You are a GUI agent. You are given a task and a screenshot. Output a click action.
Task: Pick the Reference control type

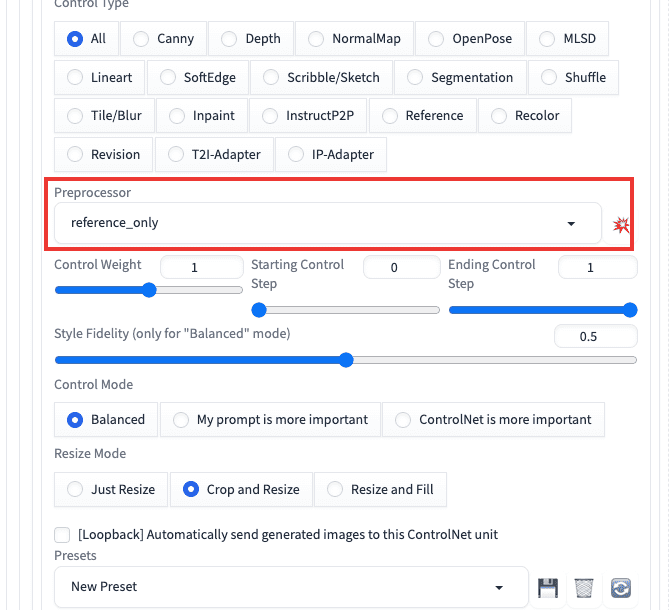point(423,115)
